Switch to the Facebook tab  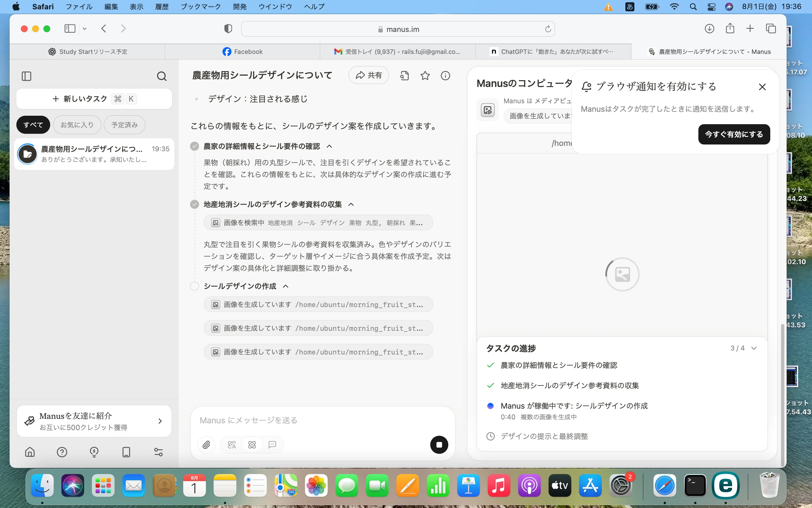[242, 51]
